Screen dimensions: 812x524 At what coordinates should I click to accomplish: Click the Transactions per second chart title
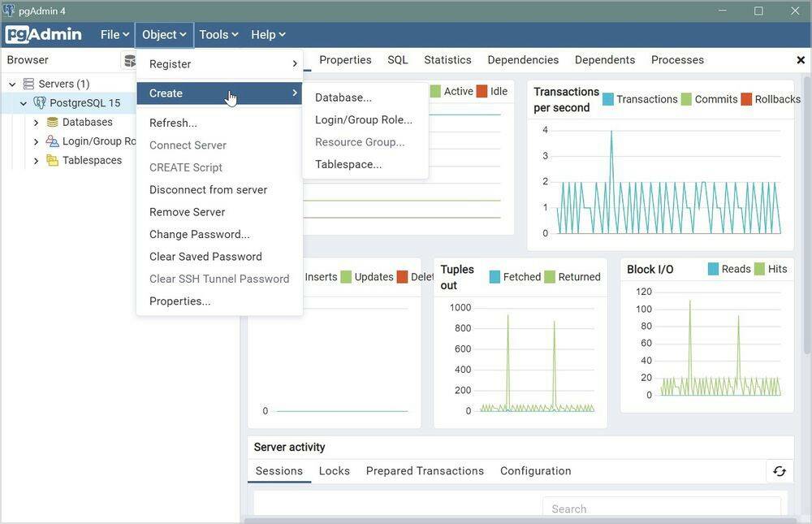[x=566, y=99]
